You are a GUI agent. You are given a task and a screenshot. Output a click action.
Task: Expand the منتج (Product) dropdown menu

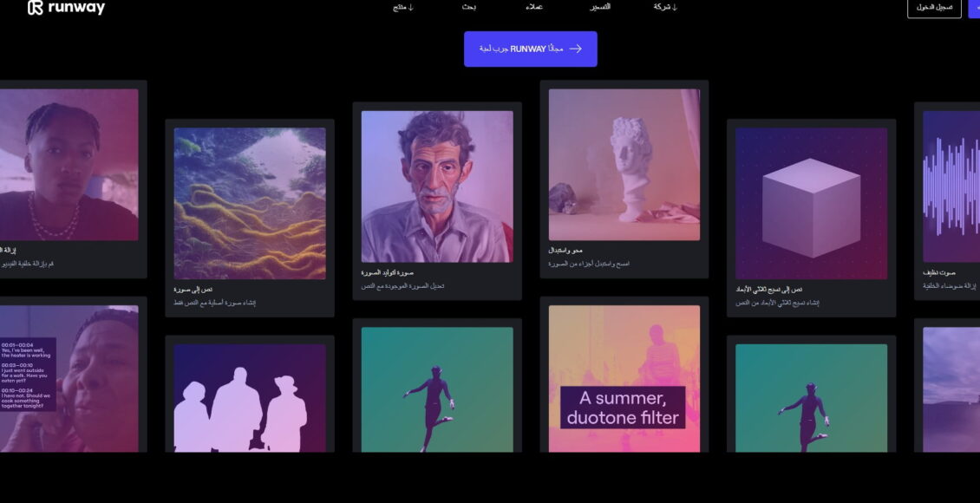403,7
